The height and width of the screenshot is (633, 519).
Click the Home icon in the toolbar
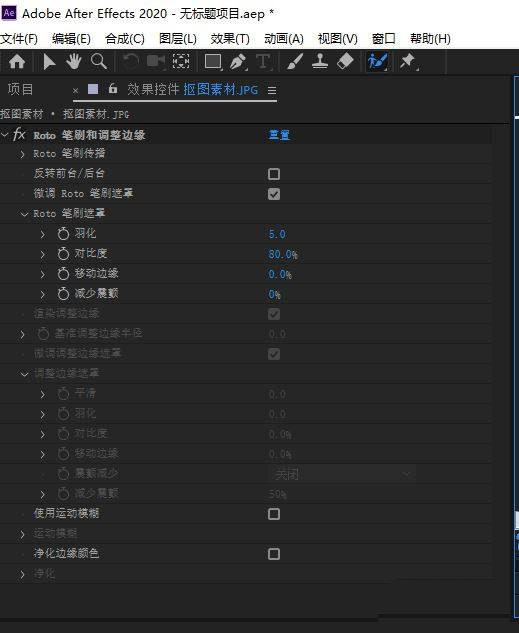pyautogui.click(x=17, y=62)
